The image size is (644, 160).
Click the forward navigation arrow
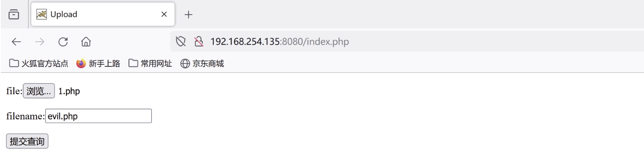coord(40,42)
